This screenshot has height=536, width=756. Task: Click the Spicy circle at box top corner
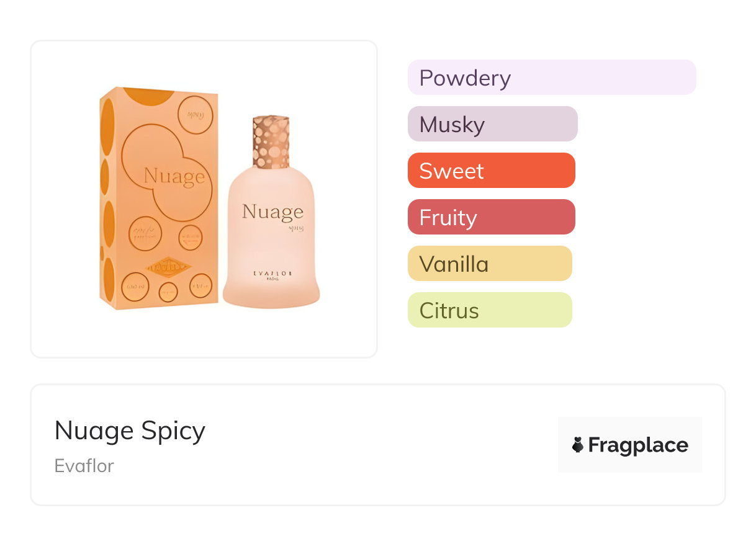[195, 115]
